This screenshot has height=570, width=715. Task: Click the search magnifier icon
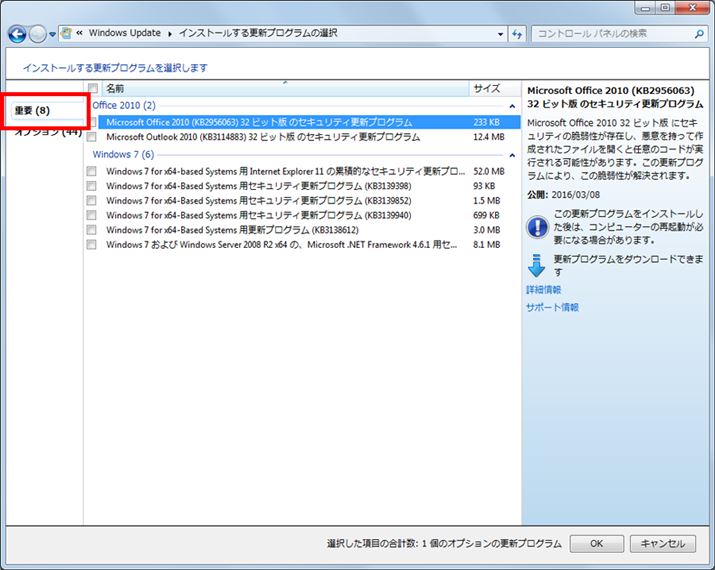click(x=699, y=34)
